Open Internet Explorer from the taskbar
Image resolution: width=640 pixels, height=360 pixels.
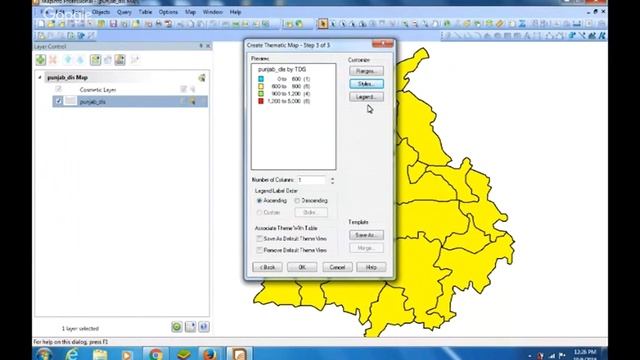click(x=72, y=354)
